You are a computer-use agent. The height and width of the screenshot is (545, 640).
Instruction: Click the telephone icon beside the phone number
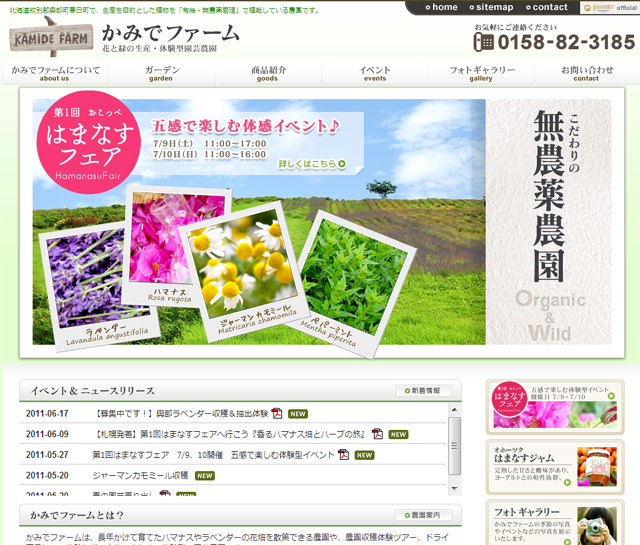[484, 42]
